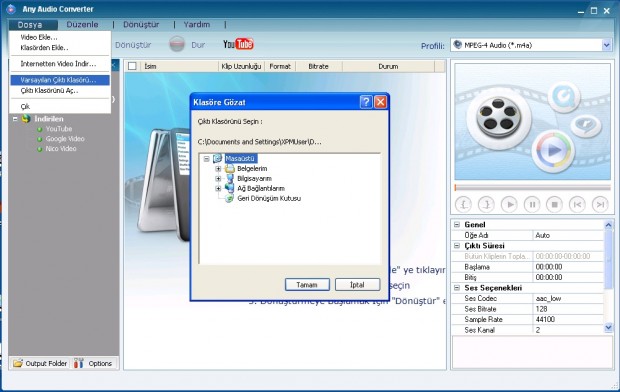
Task: Click the Sample Rate value 44100
Action: pos(568,319)
